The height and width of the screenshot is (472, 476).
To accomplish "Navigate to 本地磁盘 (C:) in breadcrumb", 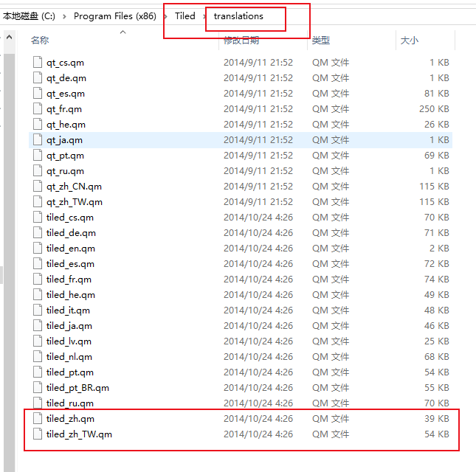I will 29,16.
